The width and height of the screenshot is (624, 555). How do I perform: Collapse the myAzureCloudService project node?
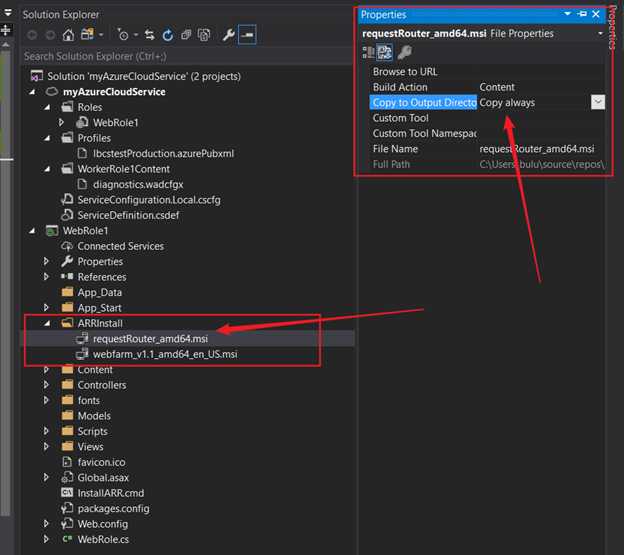32,92
